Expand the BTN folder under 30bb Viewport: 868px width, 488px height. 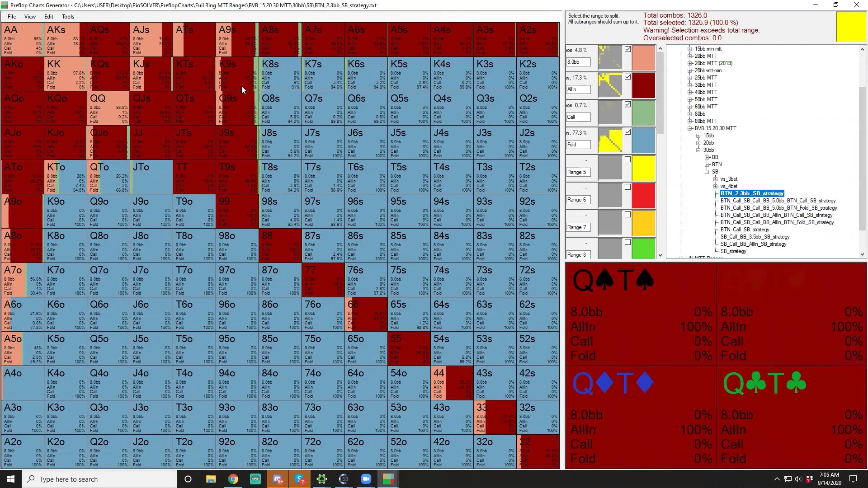[707, 164]
